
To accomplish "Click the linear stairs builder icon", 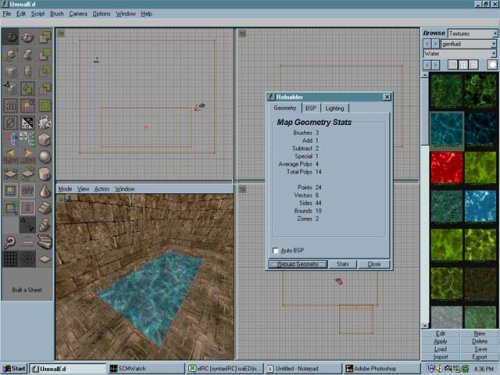I will 44,208.
